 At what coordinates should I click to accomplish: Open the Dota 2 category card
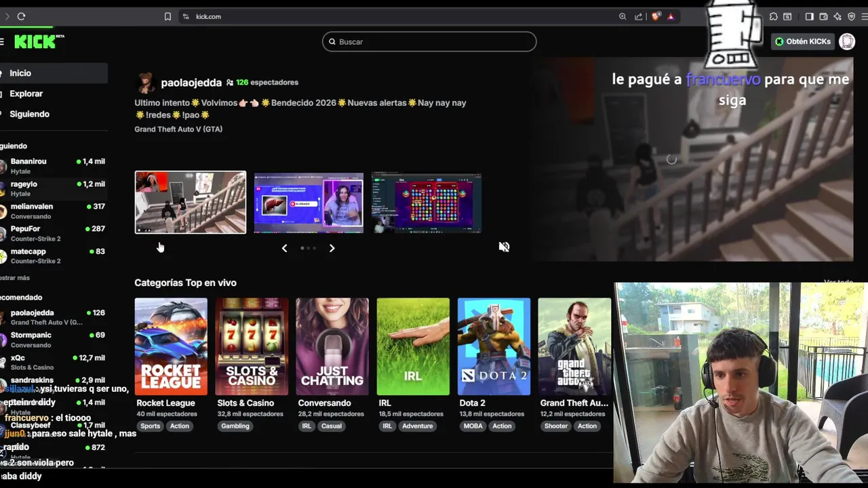point(494,346)
